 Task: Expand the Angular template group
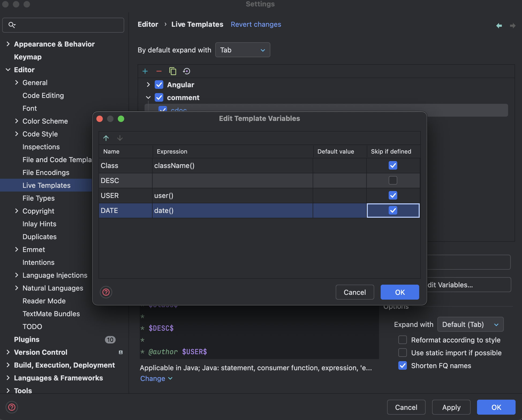148,85
